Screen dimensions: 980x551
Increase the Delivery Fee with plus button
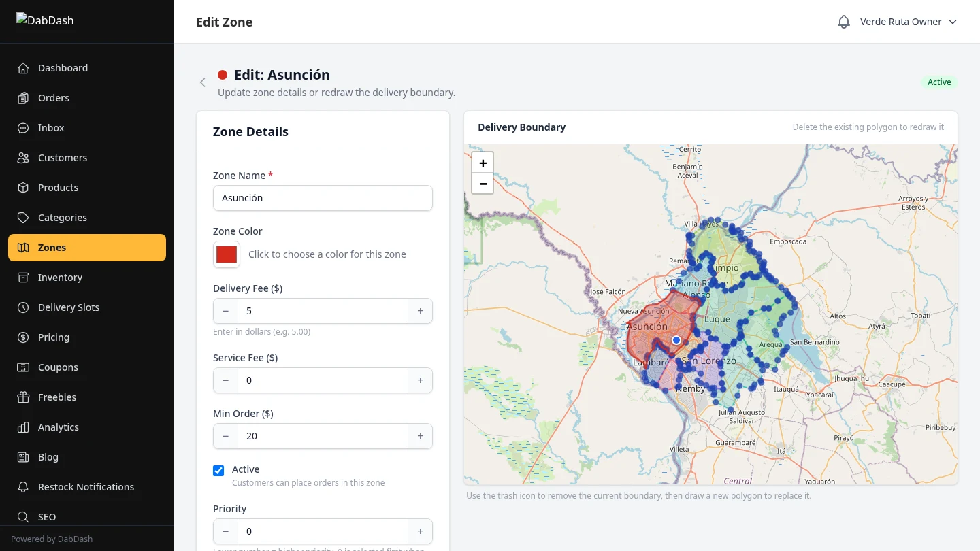[x=420, y=311]
